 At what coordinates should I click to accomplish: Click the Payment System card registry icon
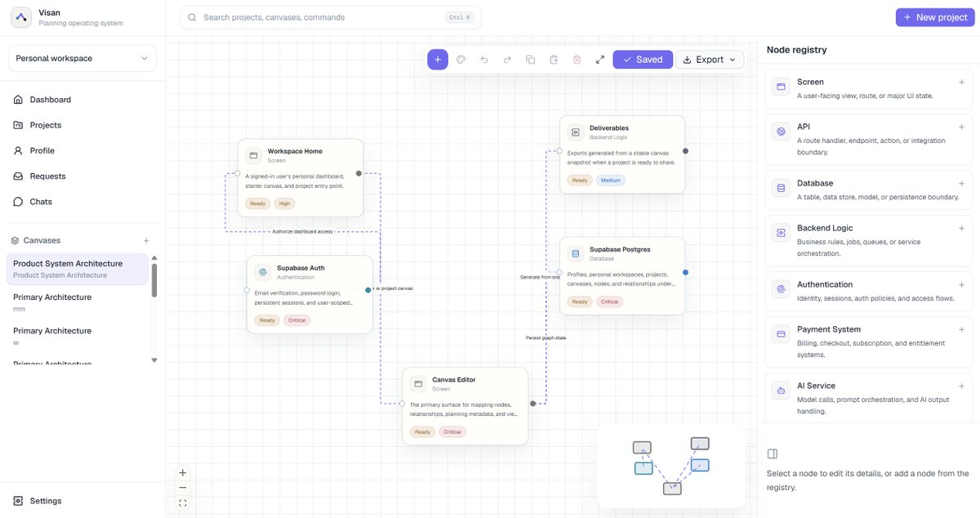(x=781, y=333)
